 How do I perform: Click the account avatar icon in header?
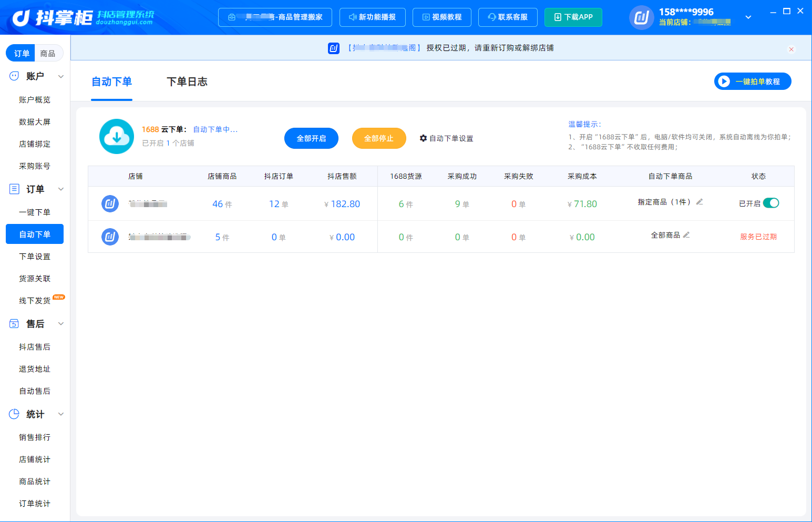(x=642, y=17)
